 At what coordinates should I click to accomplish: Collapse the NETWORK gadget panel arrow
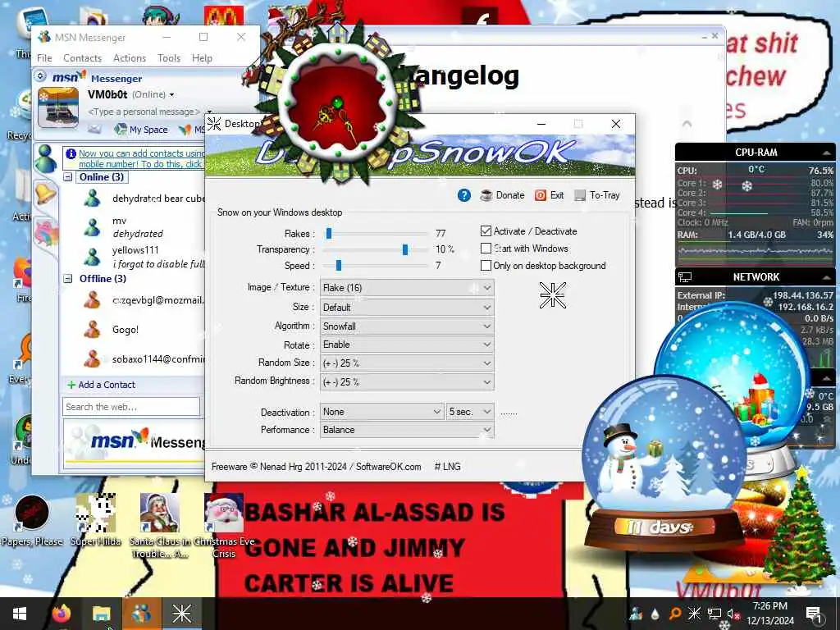point(827,277)
